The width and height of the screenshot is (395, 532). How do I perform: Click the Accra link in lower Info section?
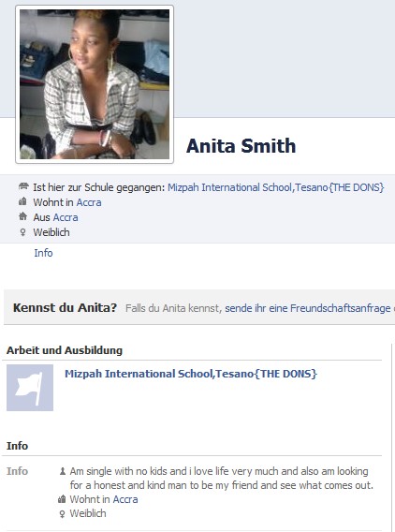125,499
